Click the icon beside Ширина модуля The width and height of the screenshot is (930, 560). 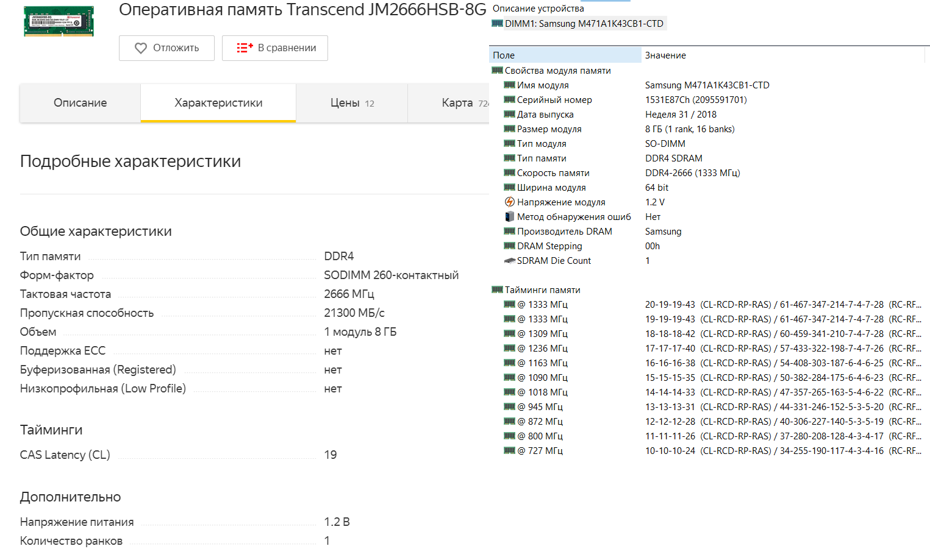[x=510, y=187]
